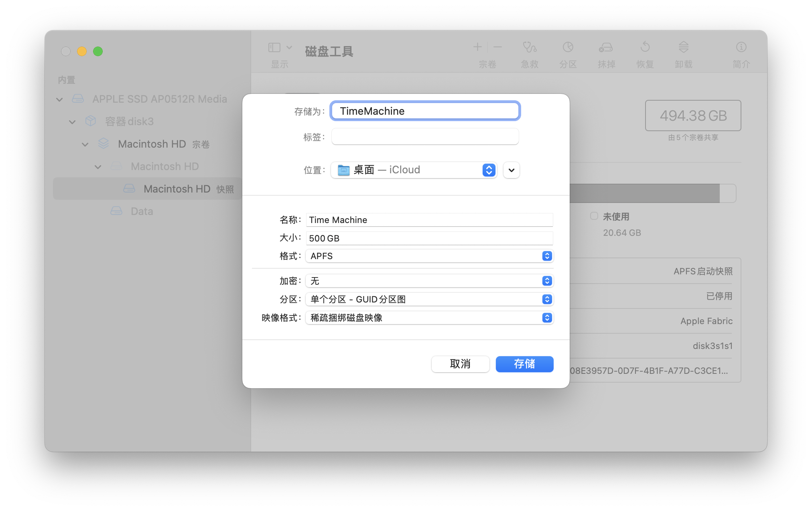Click the Restore (恢复) arrow icon
The height and width of the screenshot is (511, 812).
coord(645,47)
